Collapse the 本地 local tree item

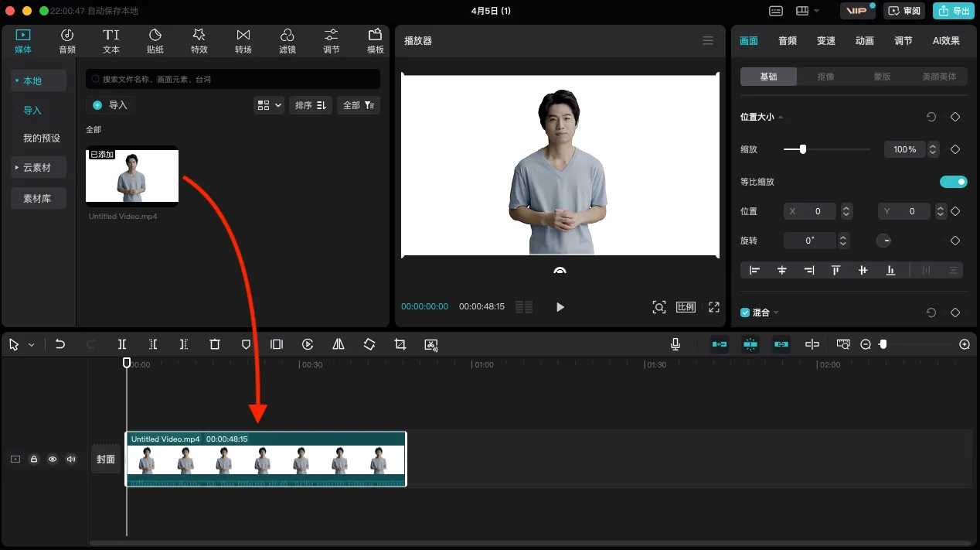coord(16,80)
